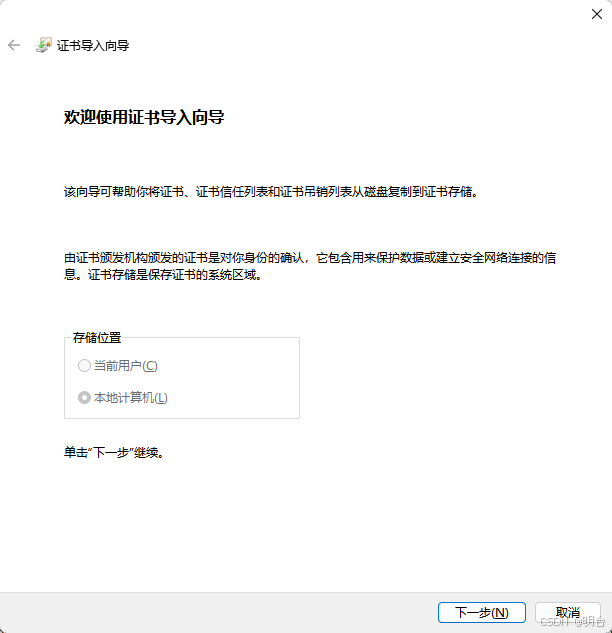This screenshot has height=633, width=612.
Task: Click the certificate import wizard icon
Action: point(44,45)
